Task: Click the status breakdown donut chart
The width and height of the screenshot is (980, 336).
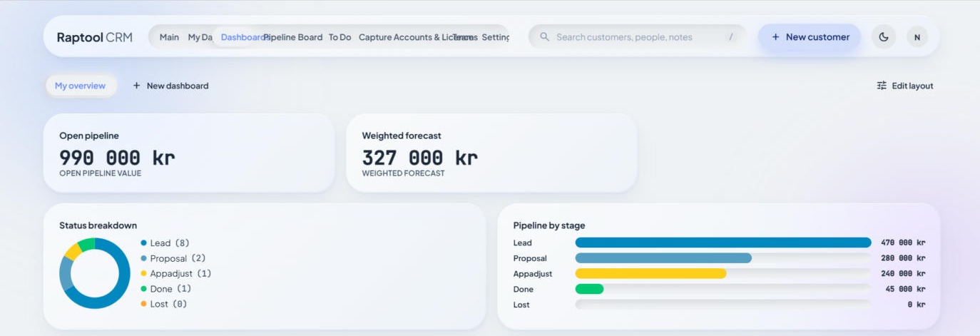Action: [95, 273]
